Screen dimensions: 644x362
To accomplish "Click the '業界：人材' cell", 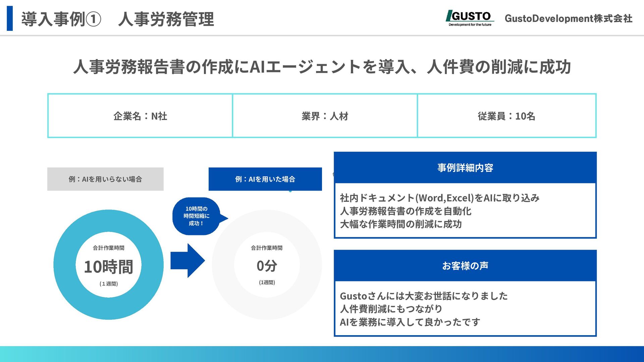I will tap(325, 116).
